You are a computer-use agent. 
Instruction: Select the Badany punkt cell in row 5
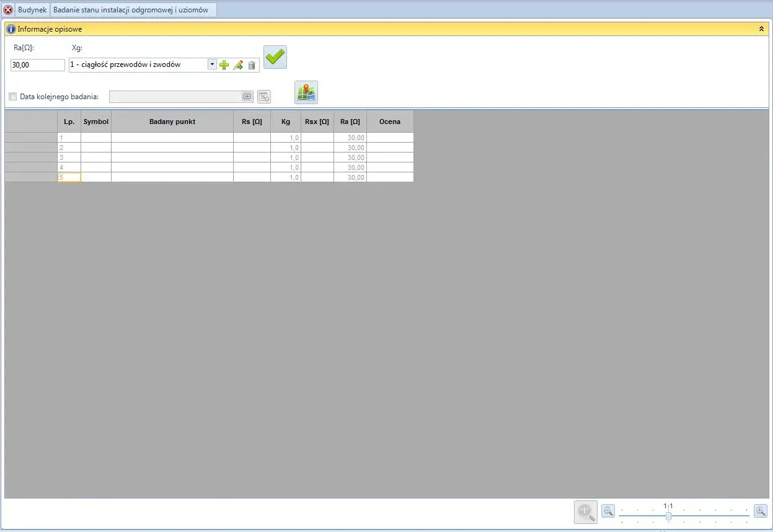(x=172, y=177)
